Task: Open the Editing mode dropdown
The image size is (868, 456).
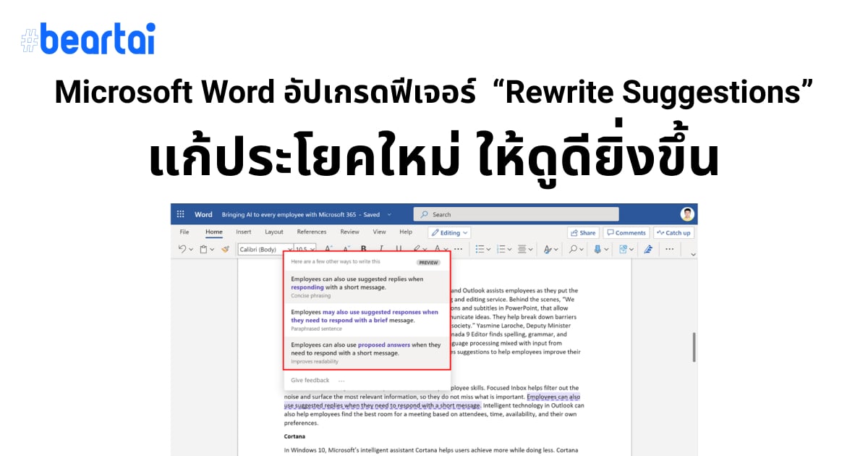Action: (449, 233)
